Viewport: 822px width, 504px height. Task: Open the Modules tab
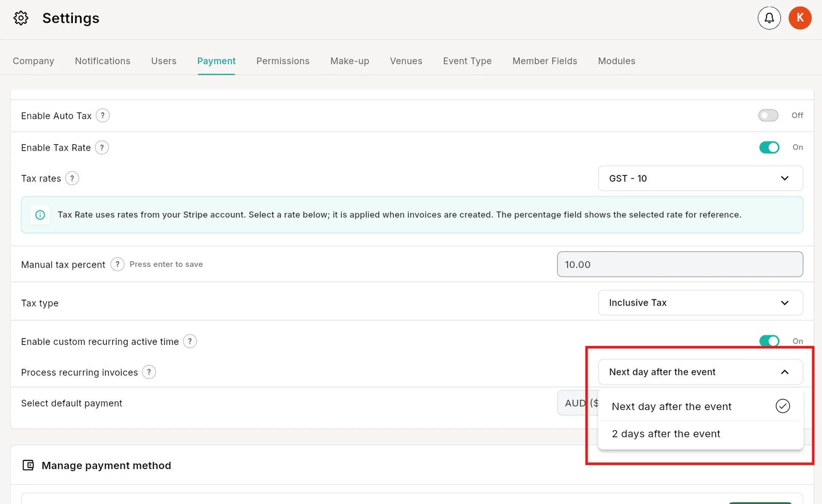(x=616, y=61)
